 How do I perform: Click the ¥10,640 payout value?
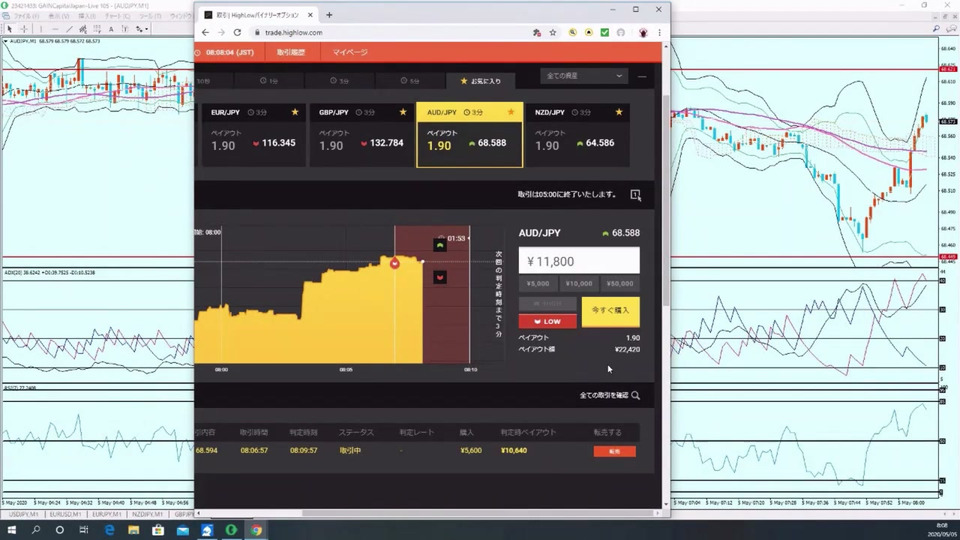(x=514, y=451)
